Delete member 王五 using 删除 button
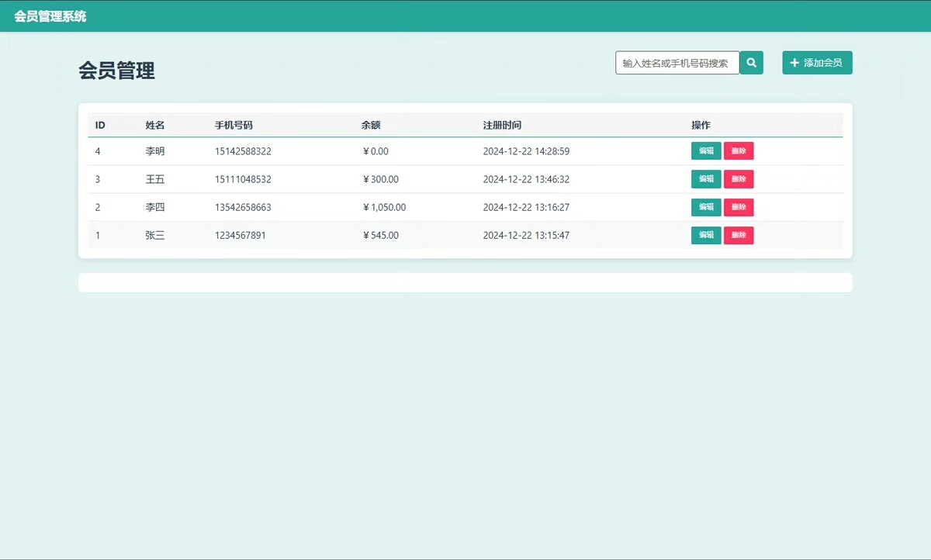The image size is (931, 560). [x=739, y=179]
